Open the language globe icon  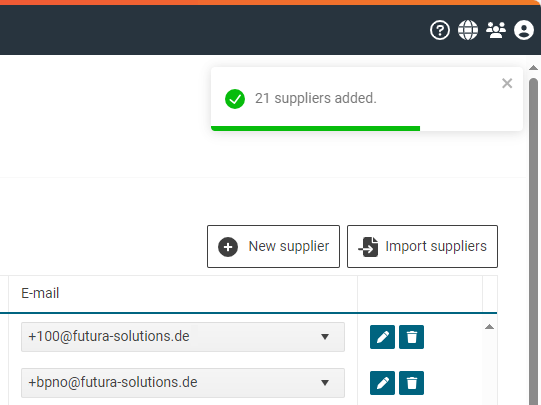pyautogui.click(x=468, y=30)
